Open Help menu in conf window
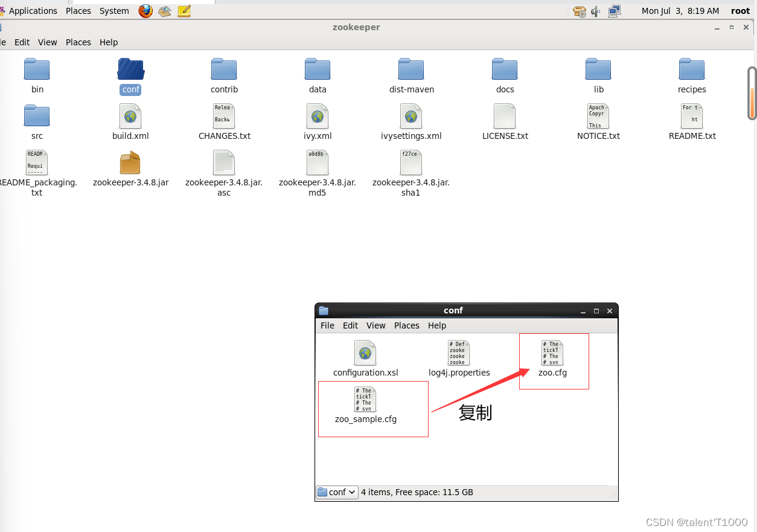757x532 pixels. (x=437, y=325)
